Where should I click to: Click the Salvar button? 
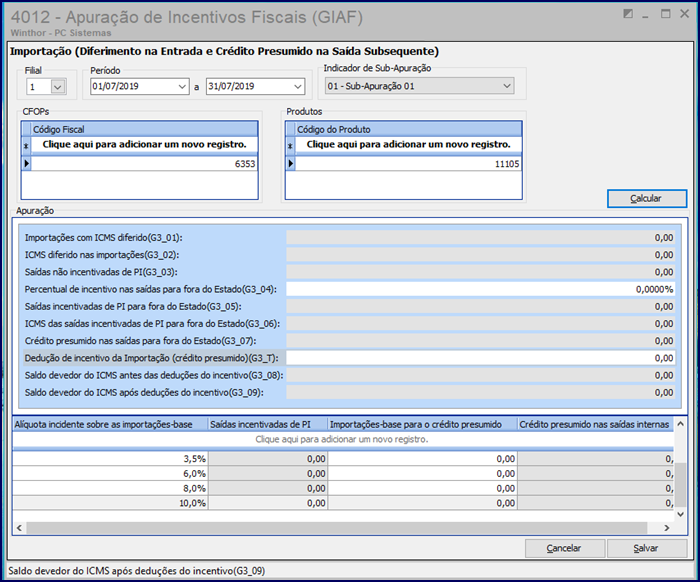coord(647,548)
